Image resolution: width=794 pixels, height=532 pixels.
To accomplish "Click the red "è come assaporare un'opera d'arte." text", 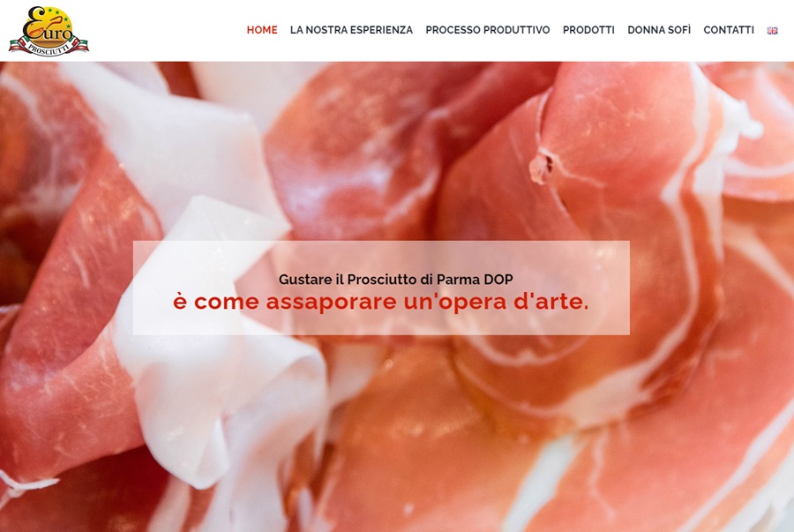I will tap(381, 302).
